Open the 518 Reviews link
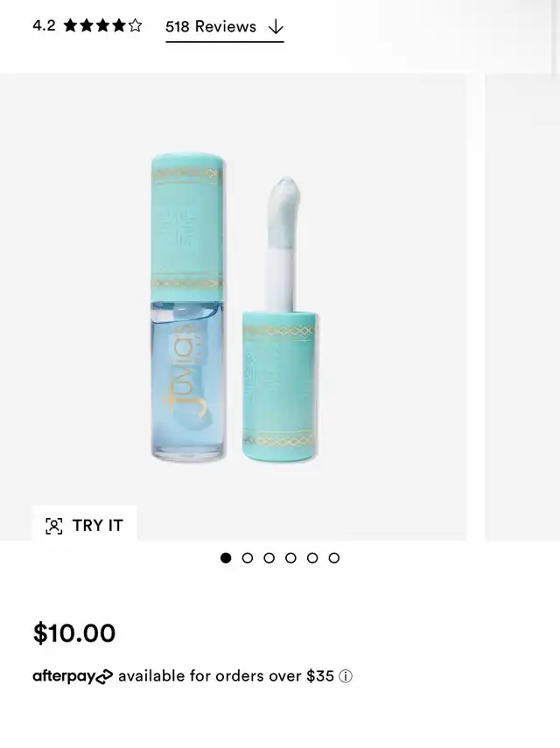 click(x=211, y=27)
